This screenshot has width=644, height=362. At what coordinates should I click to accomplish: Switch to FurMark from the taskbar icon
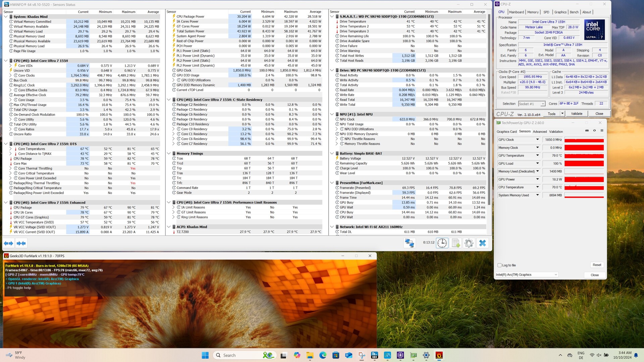point(439,355)
